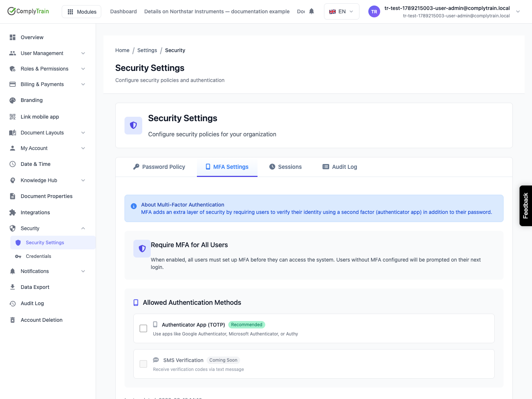The image size is (532, 399).
Task: Expand Roles & Permissions chevron
Action: (x=83, y=69)
